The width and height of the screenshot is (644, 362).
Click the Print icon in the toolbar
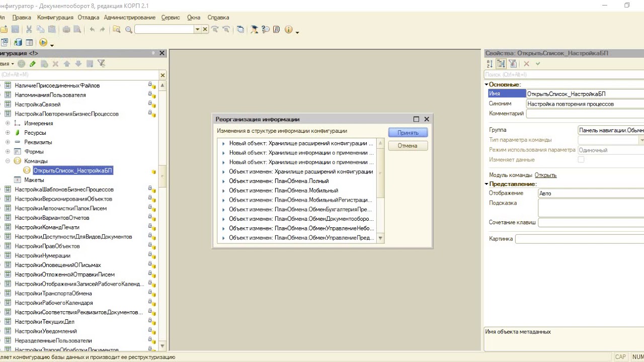[66, 30]
